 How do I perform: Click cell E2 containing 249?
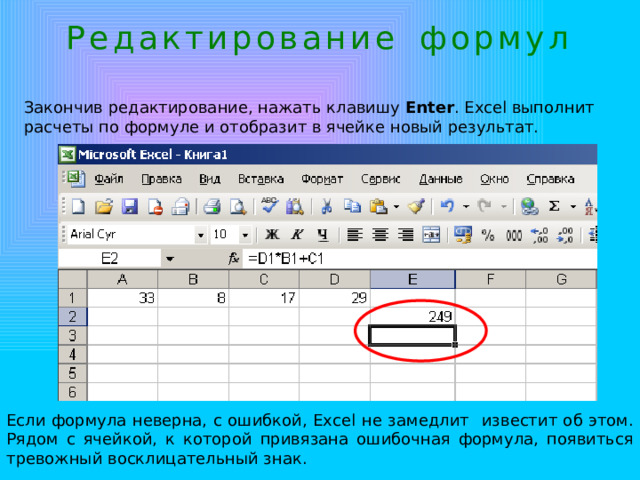tap(412, 316)
